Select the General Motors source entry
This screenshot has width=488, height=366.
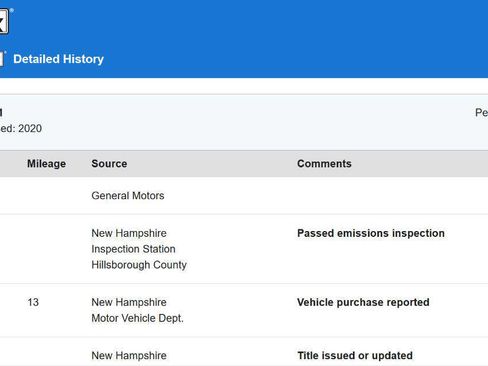click(128, 196)
